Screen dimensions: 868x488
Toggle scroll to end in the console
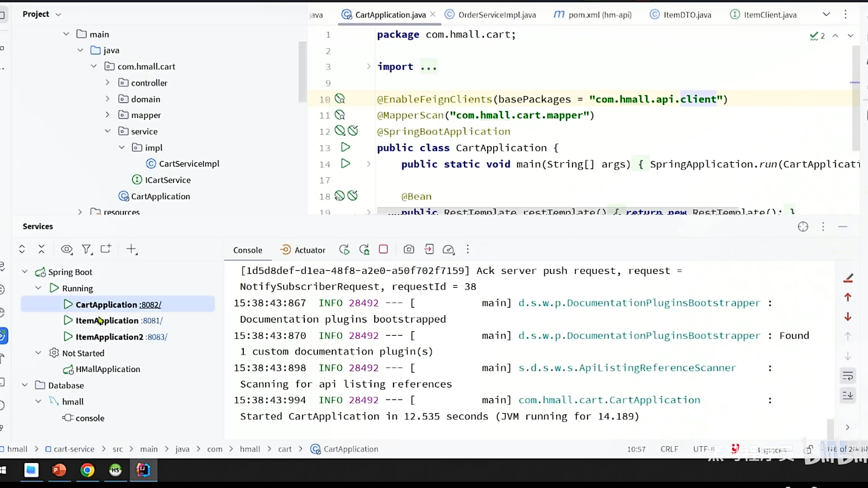[x=847, y=395]
